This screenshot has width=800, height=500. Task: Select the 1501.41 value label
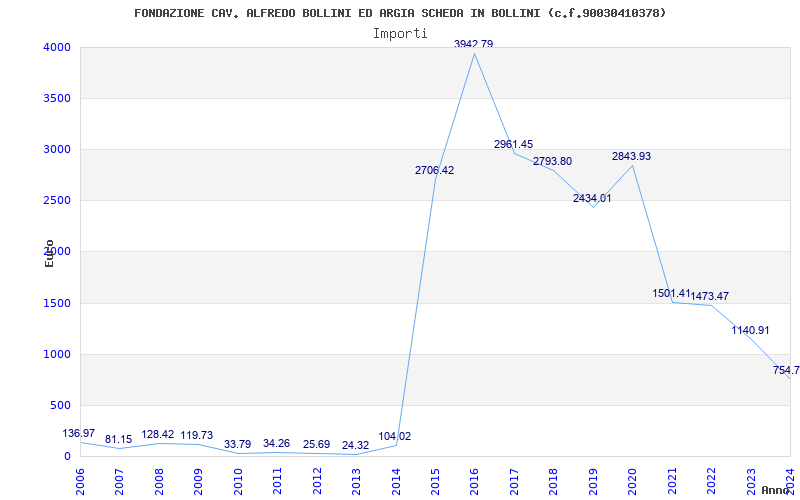[x=671, y=293]
